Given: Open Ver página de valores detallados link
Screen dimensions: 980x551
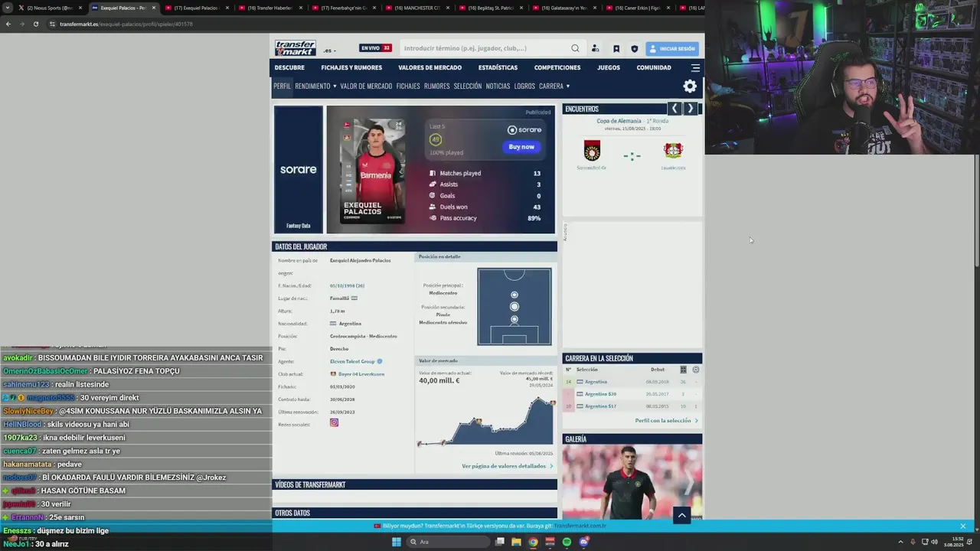Looking at the screenshot, I should 507,466.
